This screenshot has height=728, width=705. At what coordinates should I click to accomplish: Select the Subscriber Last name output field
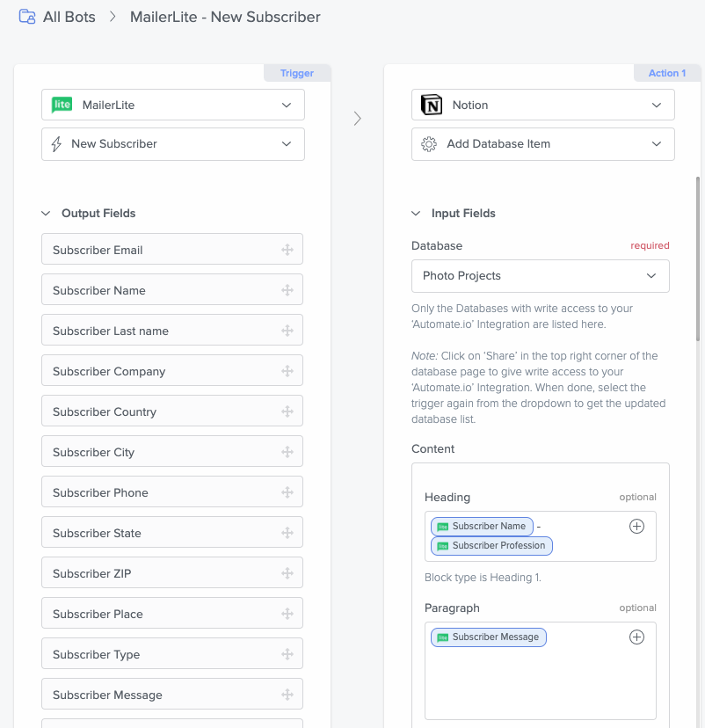[x=172, y=330]
